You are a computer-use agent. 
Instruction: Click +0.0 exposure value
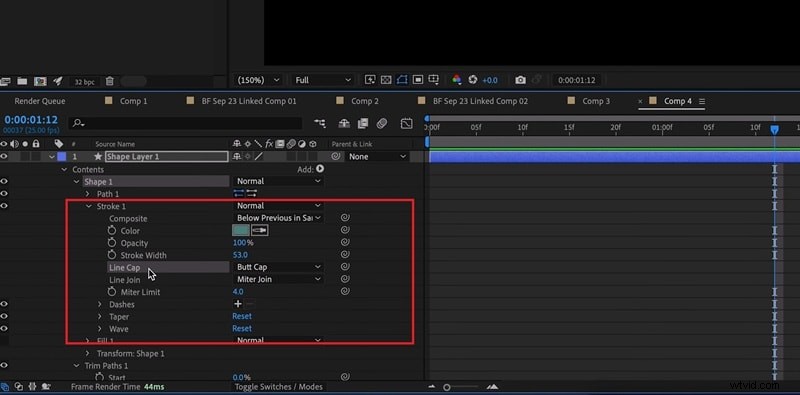point(490,80)
